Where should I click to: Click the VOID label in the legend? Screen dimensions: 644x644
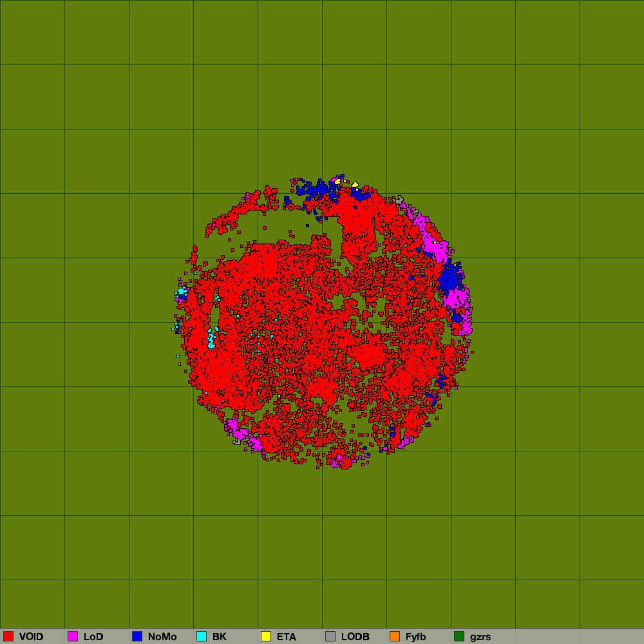pos(31,637)
